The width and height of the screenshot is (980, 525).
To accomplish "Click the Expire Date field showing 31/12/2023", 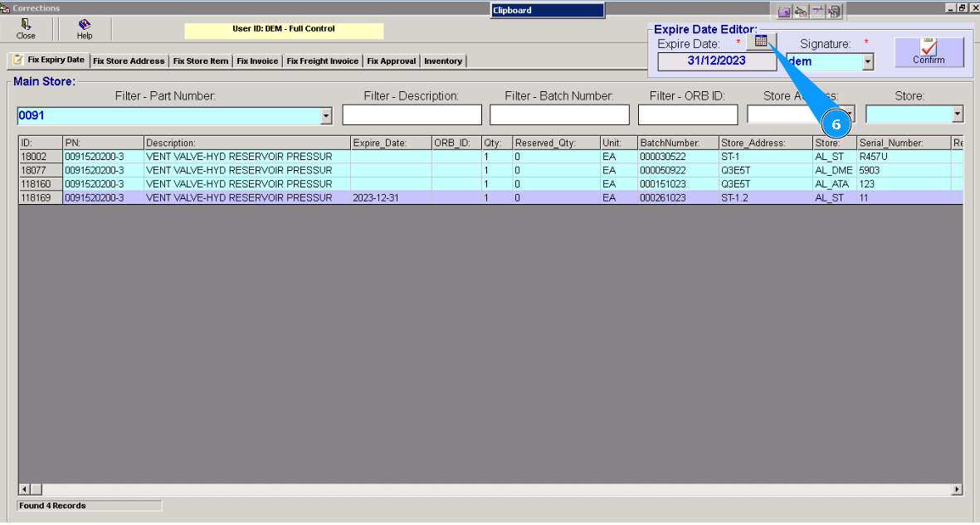I will pos(717,61).
